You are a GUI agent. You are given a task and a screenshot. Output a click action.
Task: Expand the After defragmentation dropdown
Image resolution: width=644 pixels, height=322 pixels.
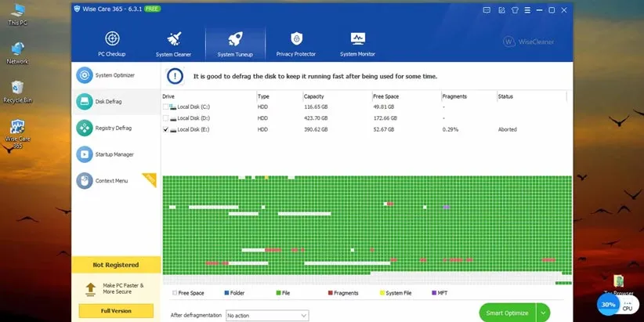(266, 315)
